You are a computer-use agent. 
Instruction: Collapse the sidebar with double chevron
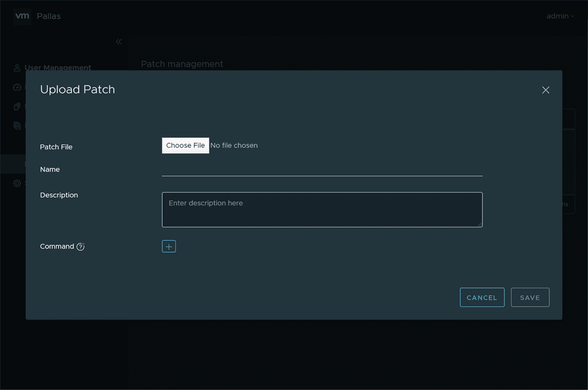119,42
